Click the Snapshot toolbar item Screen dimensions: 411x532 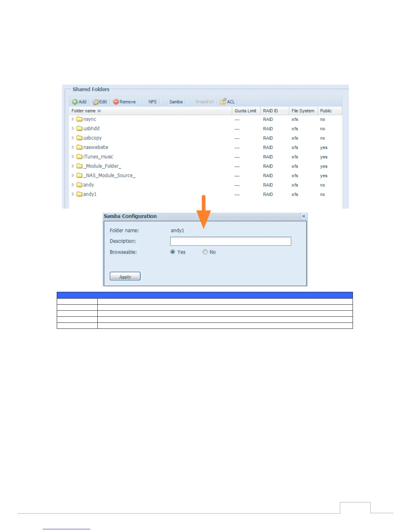[204, 102]
